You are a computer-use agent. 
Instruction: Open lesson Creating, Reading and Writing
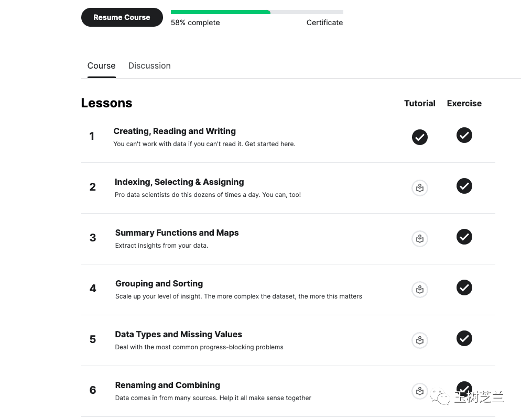click(175, 131)
